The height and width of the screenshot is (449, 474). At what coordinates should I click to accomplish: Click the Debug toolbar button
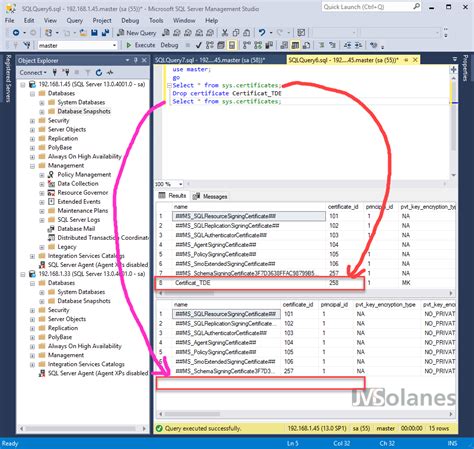coord(169,45)
